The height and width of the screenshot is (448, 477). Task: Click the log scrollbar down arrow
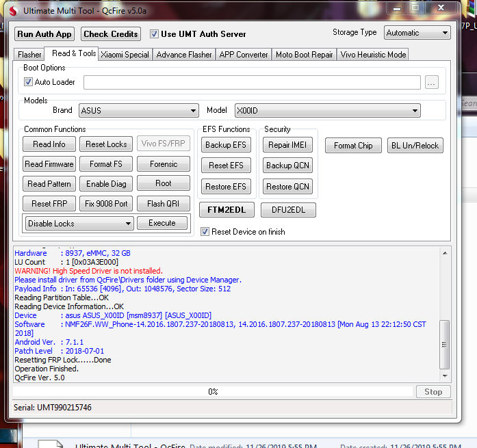[x=445, y=376]
